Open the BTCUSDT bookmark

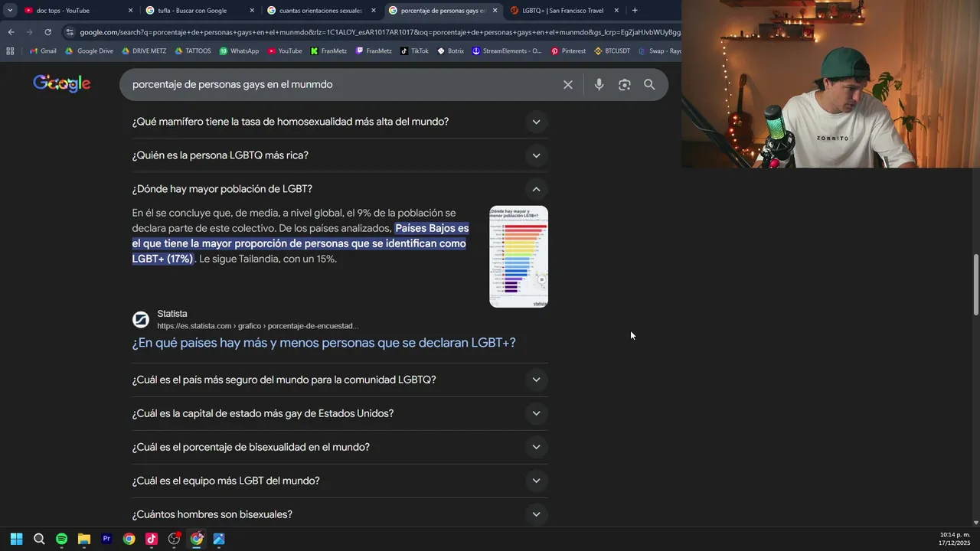(x=612, y=51)
